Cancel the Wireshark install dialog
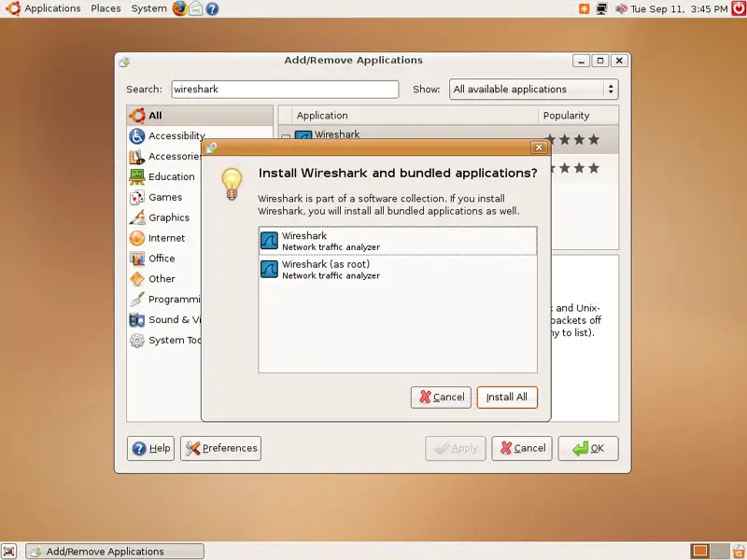The image size is (747, 560). pyautogui.click(x=441, y=398)
